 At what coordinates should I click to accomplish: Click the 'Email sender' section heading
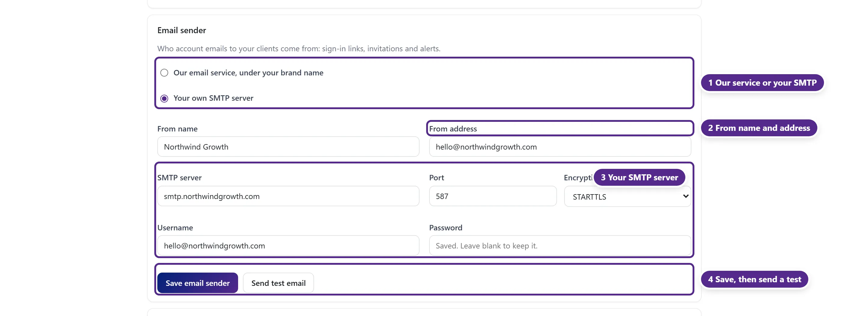click(x=182, y=30)
